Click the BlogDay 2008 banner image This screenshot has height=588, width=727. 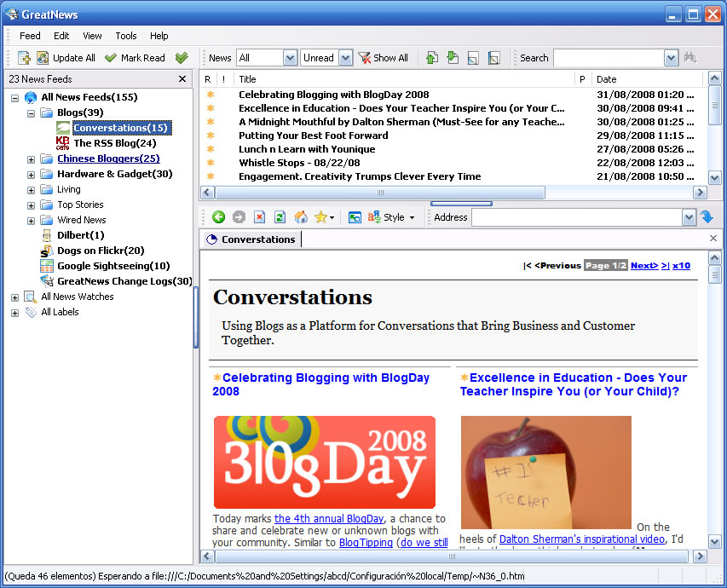(x=325, y=462)
